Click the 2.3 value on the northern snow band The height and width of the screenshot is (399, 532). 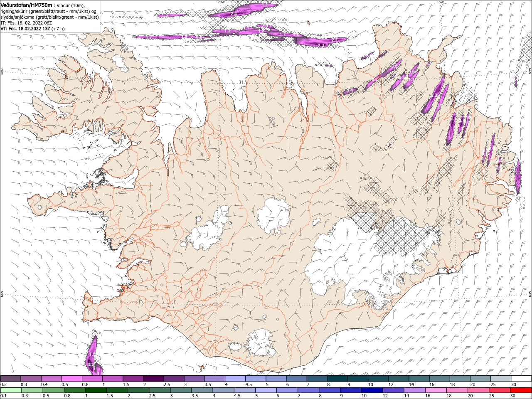(x=321, y=44)
